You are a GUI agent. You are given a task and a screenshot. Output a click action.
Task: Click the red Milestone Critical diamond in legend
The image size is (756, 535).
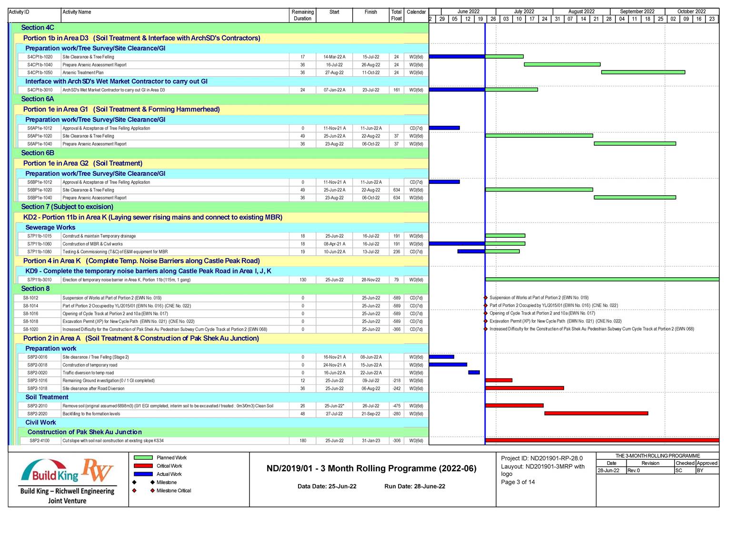(152, 491)
